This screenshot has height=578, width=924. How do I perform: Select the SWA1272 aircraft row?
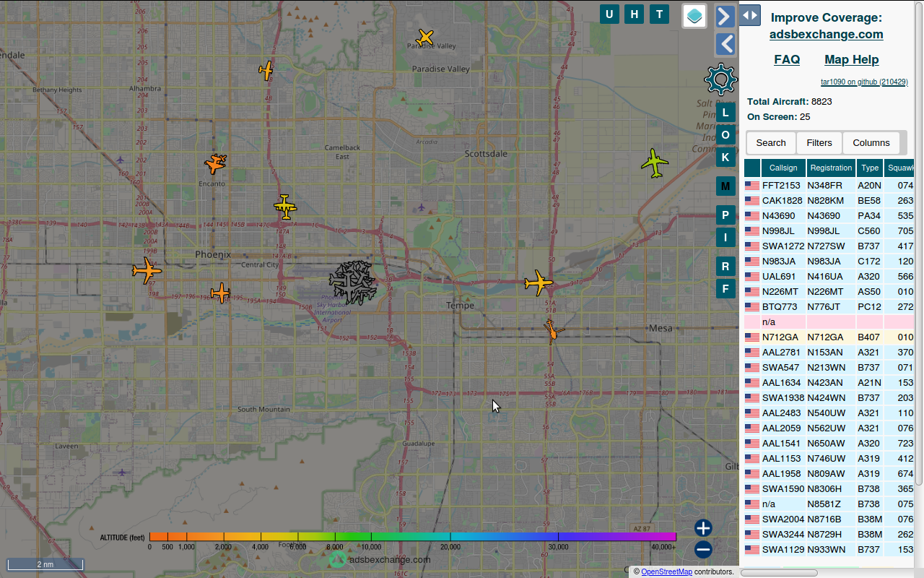point(829,246)
